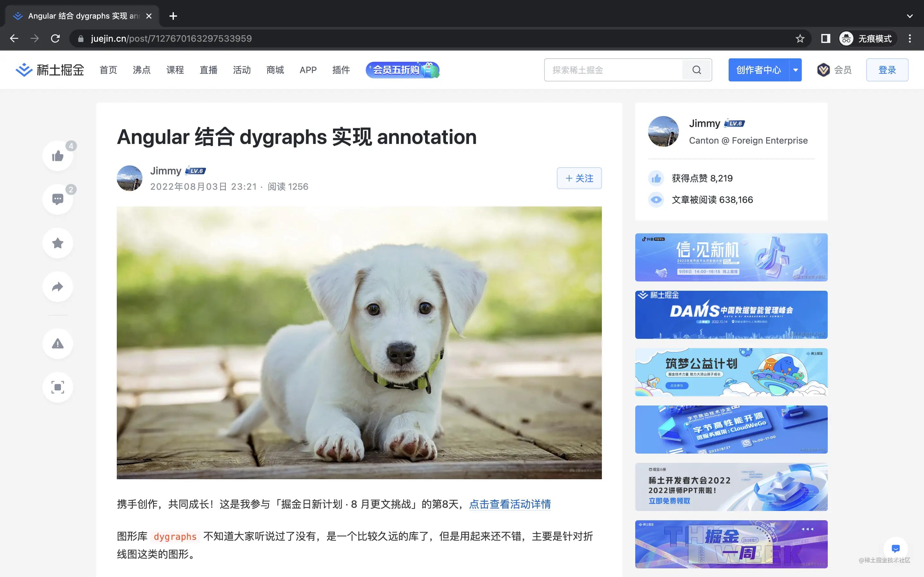924x577 pixels.
Task: Share the article using the share icon
Action: tap(58, 287)
